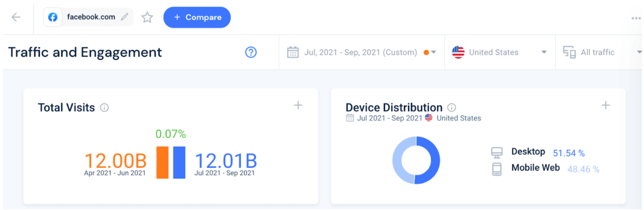The width and height of the screenshot is (644, 210).
Task: Click the Device Distribution title
Action: [394, 108]
